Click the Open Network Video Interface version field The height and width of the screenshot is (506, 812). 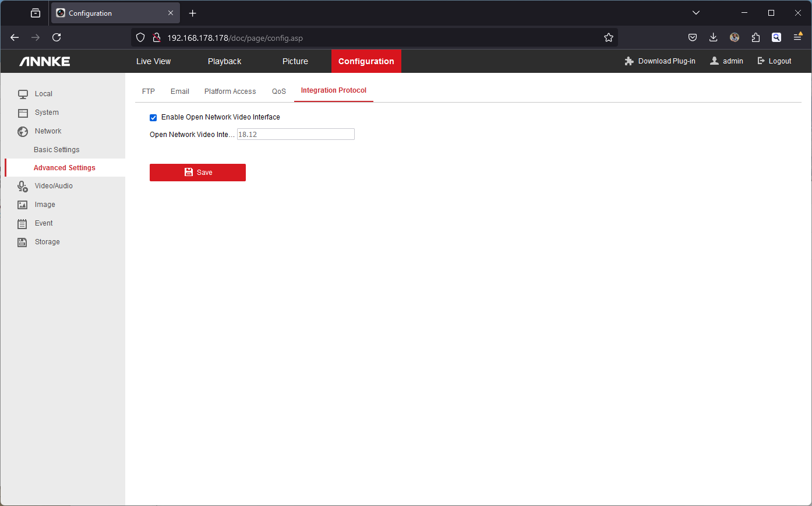[x=295, y=135]
